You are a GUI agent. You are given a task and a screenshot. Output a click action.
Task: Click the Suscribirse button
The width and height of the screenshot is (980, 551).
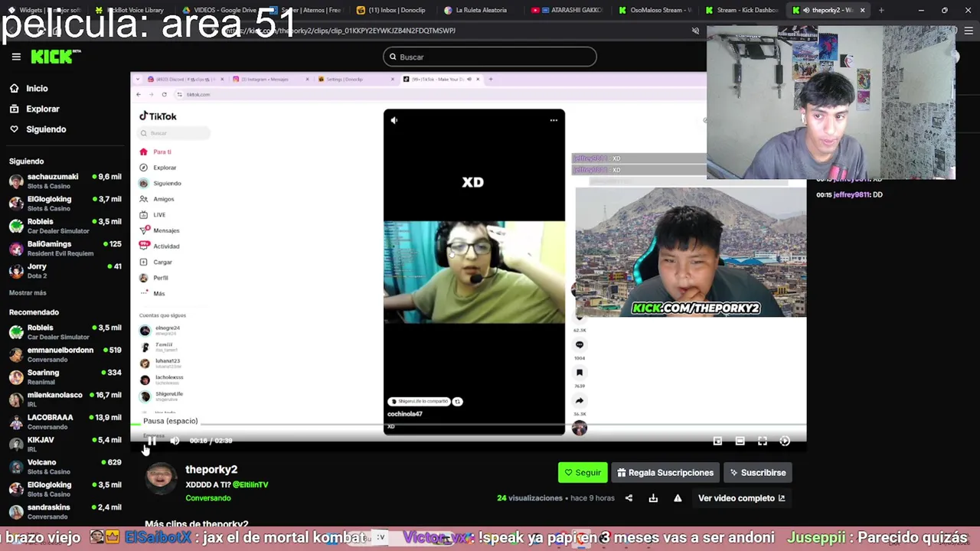(x=758, y=473)
